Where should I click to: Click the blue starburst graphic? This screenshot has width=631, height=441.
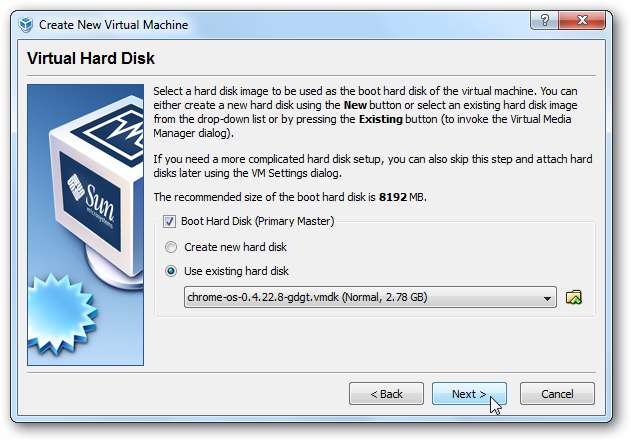point(61,314)
